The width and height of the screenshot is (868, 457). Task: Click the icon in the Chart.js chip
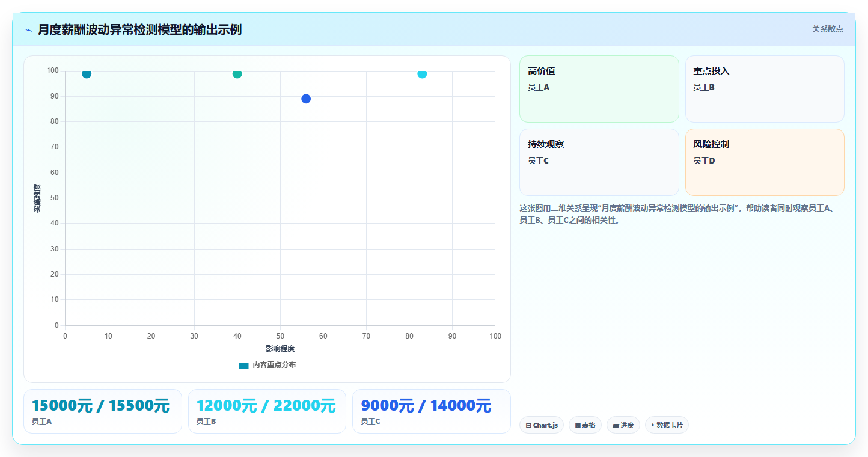[528, 426]
